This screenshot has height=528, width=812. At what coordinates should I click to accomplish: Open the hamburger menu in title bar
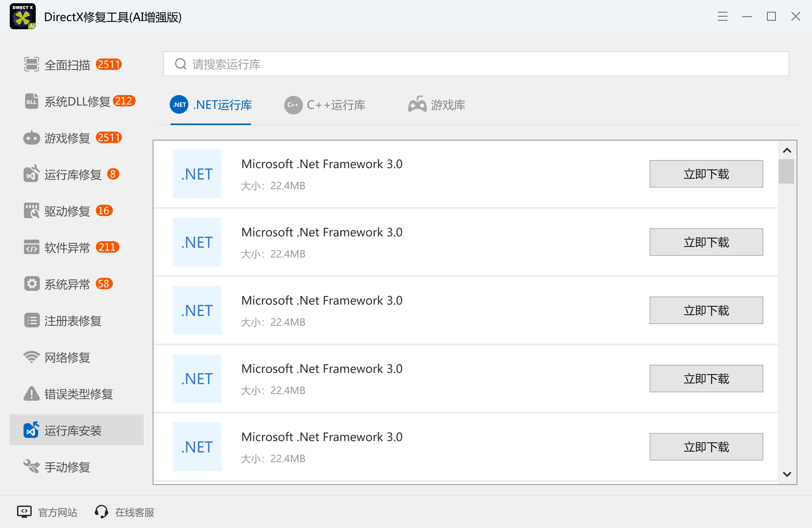point(722,17)
